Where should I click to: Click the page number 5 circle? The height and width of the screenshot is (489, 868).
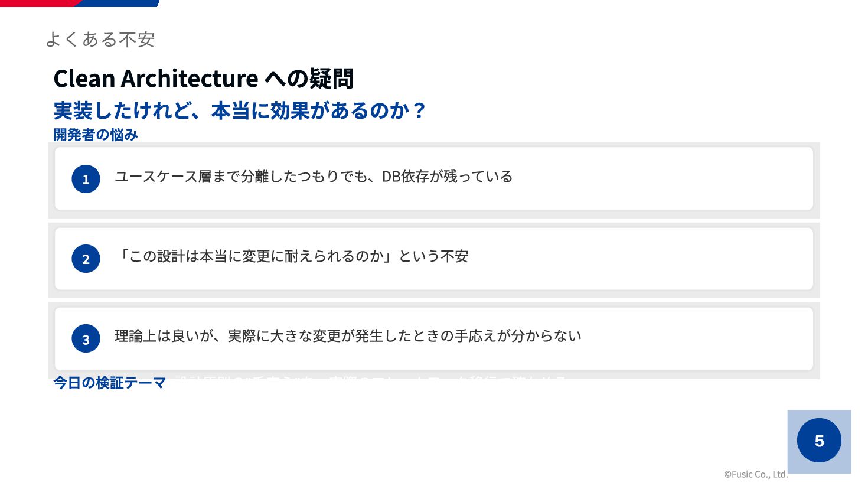coord(819,441)
